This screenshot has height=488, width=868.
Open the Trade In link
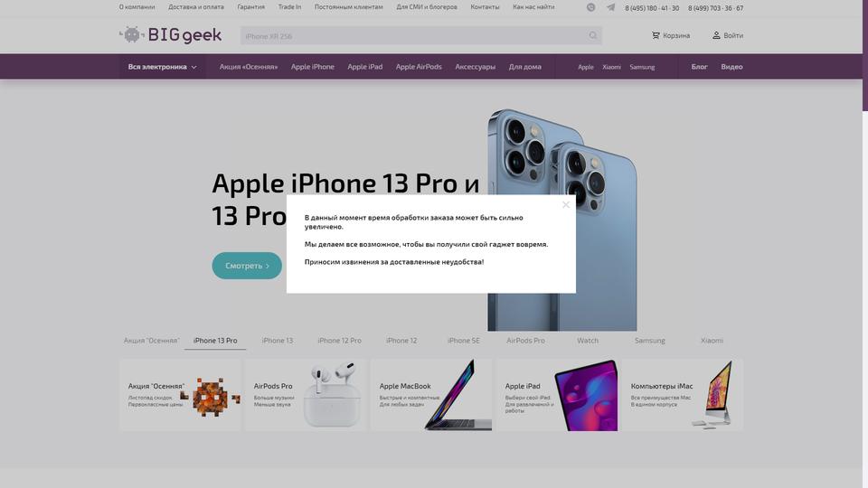[289, 7]
